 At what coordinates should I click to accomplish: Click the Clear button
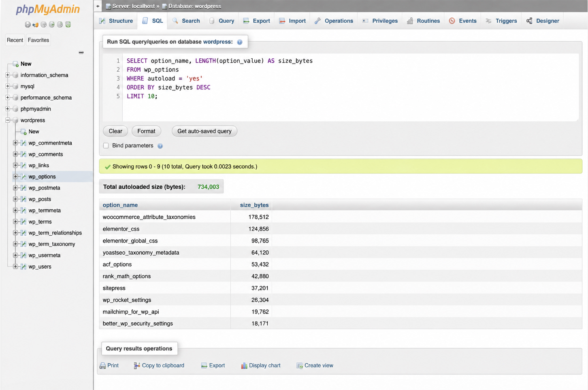coord(115,131)
